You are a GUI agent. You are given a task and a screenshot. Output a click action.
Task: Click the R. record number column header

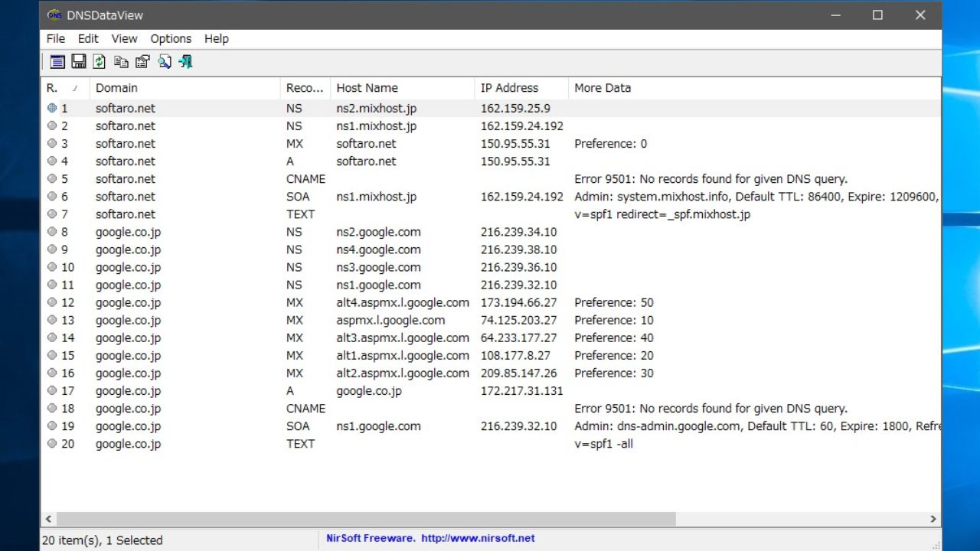(65, 88)
